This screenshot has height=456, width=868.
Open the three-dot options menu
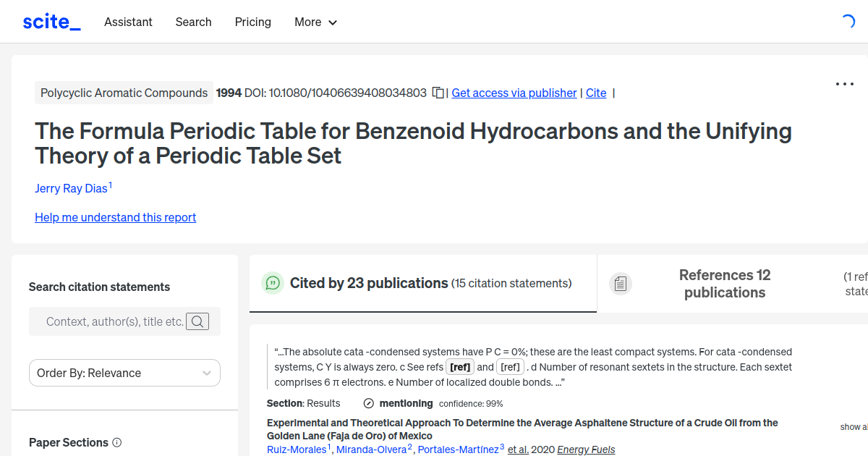coord(844,84)
